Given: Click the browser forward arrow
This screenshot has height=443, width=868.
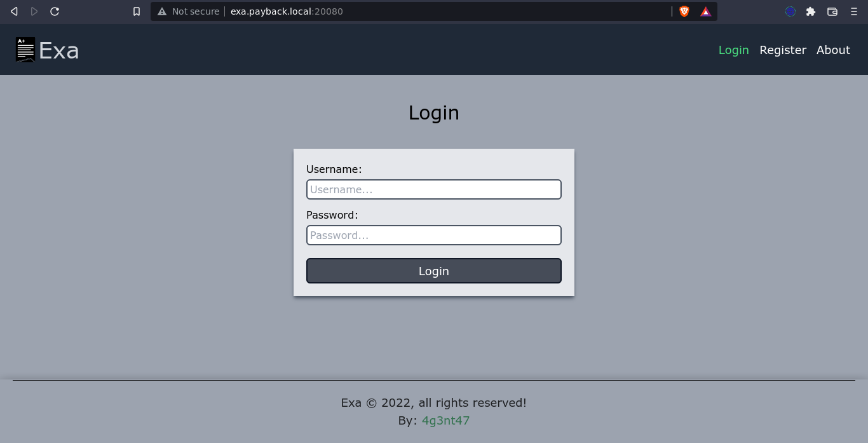Looking at the screenshot, I should [34, 11].
